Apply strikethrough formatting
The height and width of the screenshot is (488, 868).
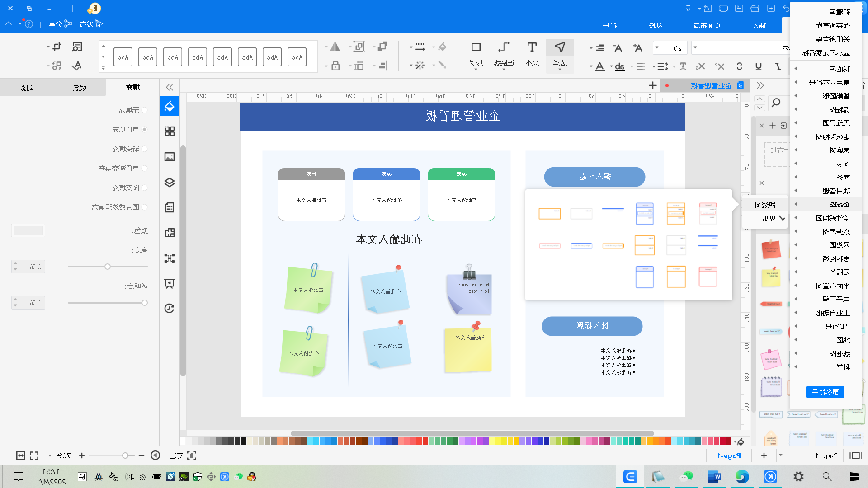(740, 66)
